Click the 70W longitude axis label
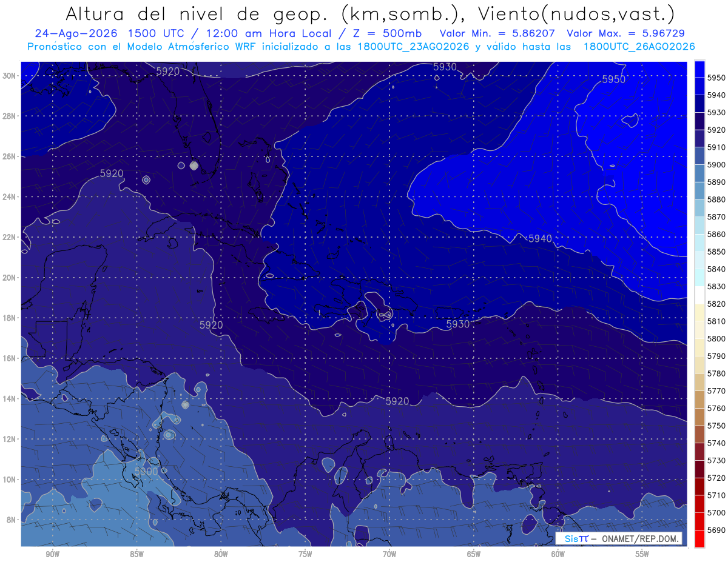Screen dimensions: 728x562 (389, 555)
